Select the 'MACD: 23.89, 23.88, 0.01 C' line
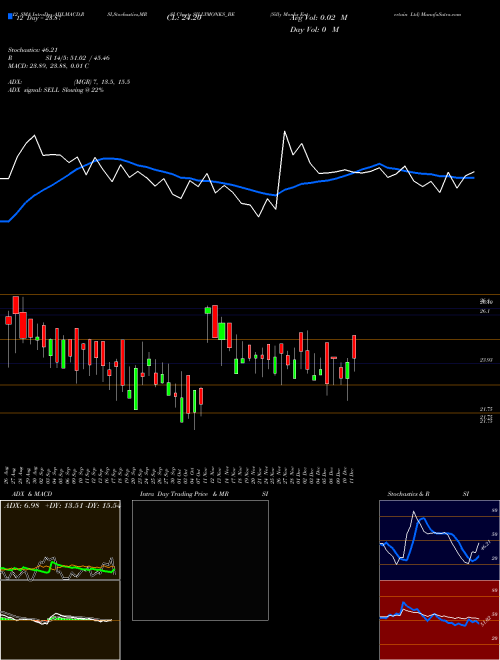This screenshot has width=500, height=660. point(48,66)
